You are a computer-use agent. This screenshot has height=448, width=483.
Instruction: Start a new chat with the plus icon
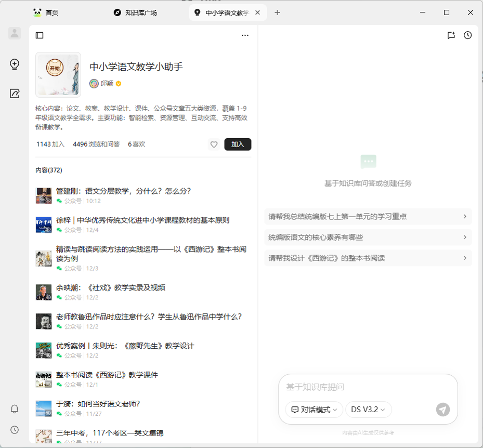point(451,35)
